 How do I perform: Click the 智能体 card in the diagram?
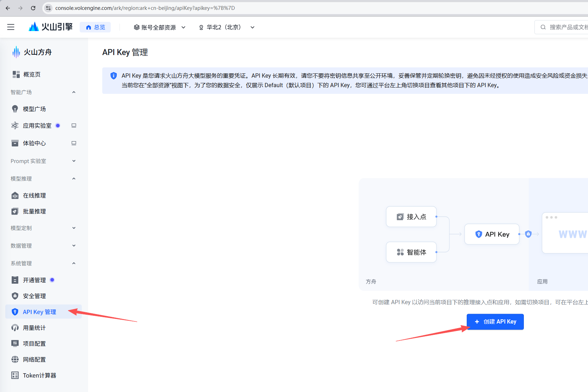click(411, 252)
